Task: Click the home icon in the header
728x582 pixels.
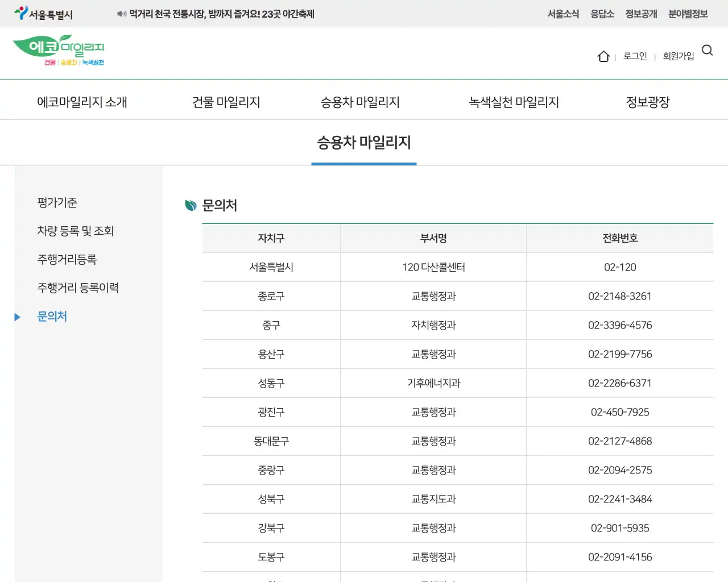Action: pyautogui.click(x=603, y=56)
